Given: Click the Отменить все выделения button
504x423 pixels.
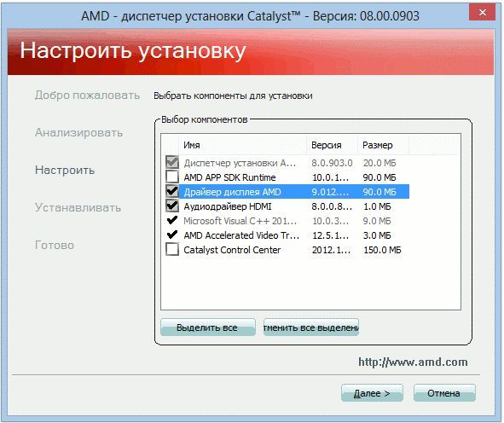Looking at the screenshot, I should (x=310, y=327).
